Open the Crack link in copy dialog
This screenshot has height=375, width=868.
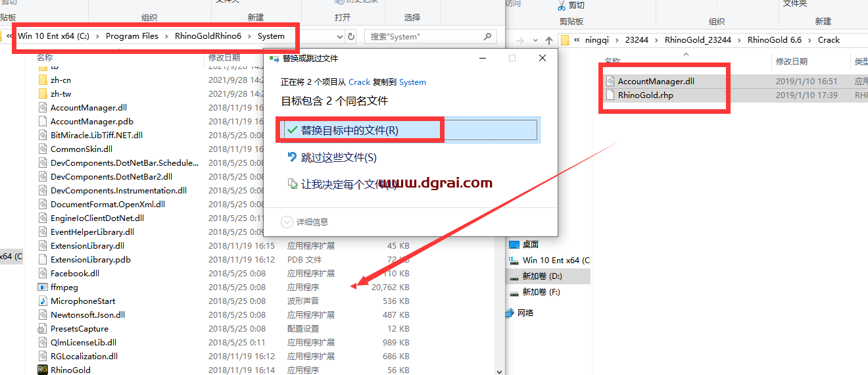click(359, 82)
